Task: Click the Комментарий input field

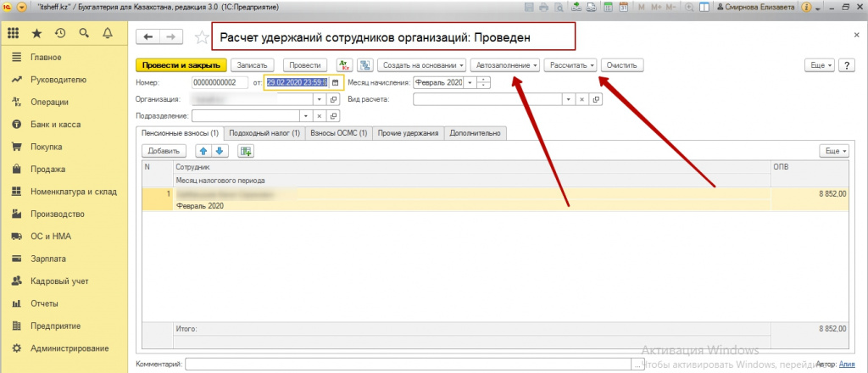Action: [407, 365]
